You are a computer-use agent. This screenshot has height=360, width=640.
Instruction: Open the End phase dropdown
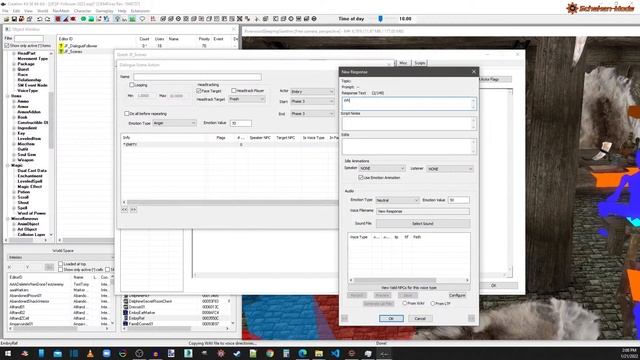pos(312,114)
